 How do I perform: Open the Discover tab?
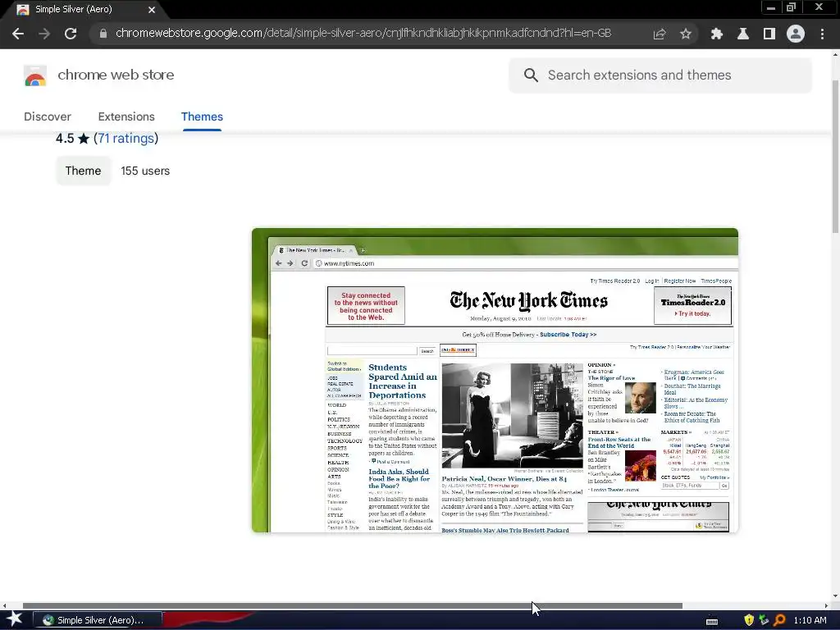point(47,116)
